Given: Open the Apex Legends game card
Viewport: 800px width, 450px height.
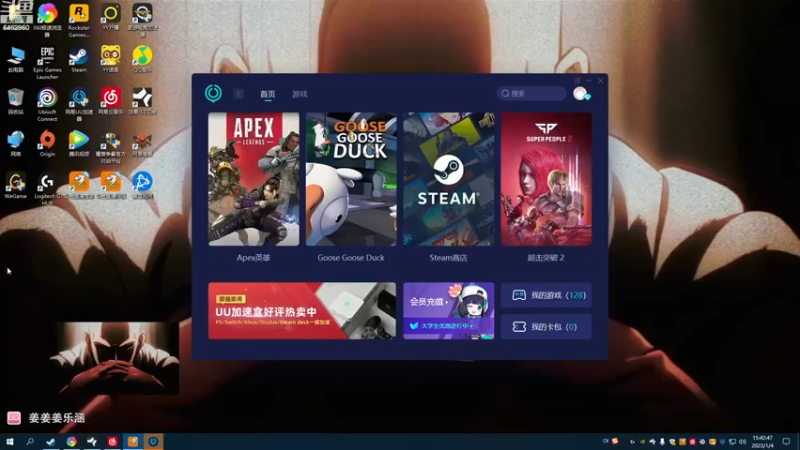Looking at the screenshot, I should click(254, 179).
